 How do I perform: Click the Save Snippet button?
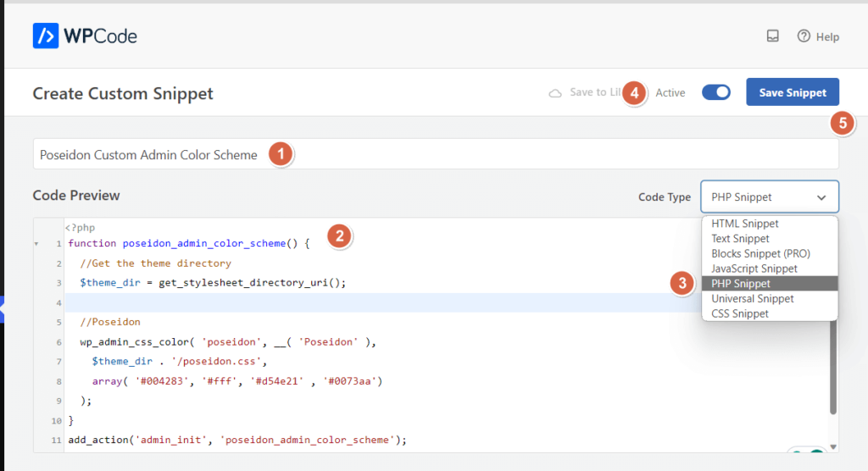793,91
